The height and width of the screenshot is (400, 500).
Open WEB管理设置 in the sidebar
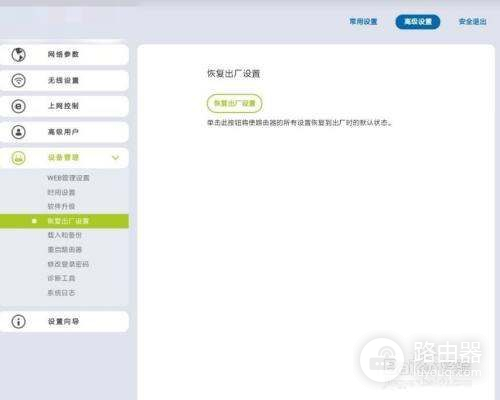68,178
